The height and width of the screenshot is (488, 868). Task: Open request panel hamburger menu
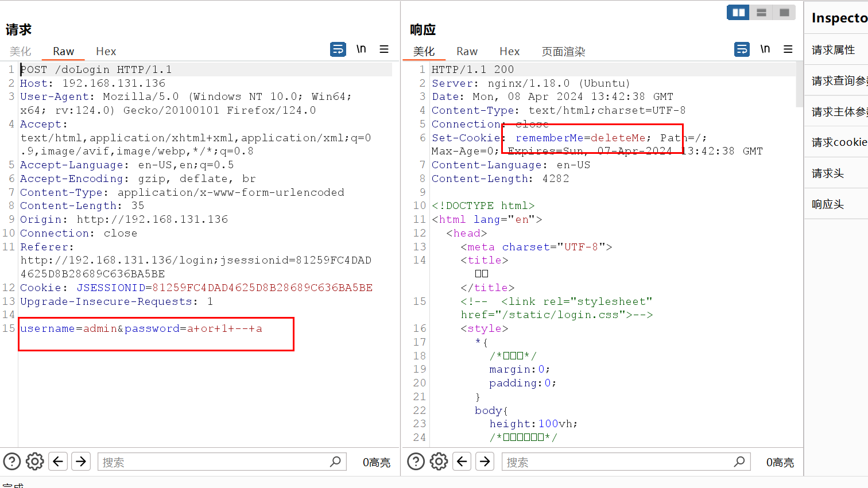(x=384, y=49)
